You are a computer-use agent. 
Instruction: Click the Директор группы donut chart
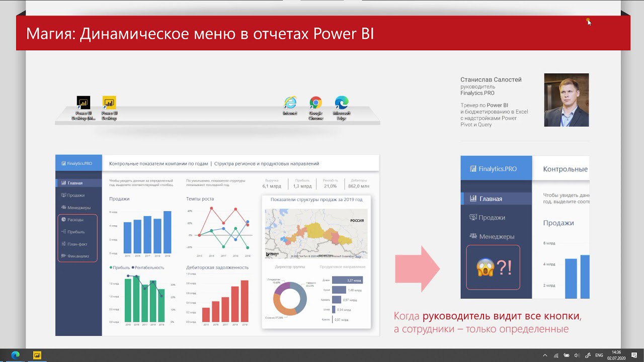coord(290,299)
